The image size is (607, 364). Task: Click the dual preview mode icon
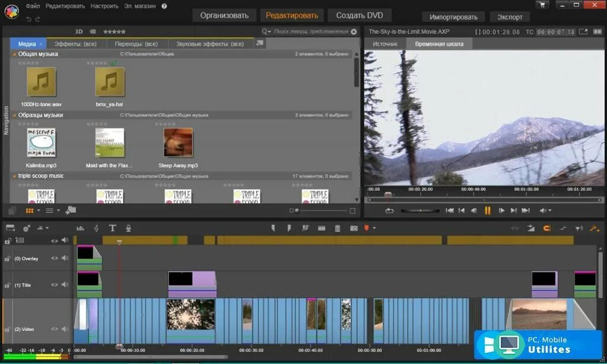(x=598, y=32)
